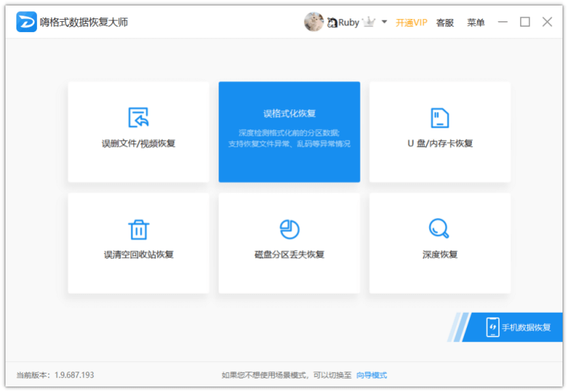Viewport: 568px width, 392px height.
Task: Click the 嗨格式 app logo icon
Action: [x=27, y=22]
